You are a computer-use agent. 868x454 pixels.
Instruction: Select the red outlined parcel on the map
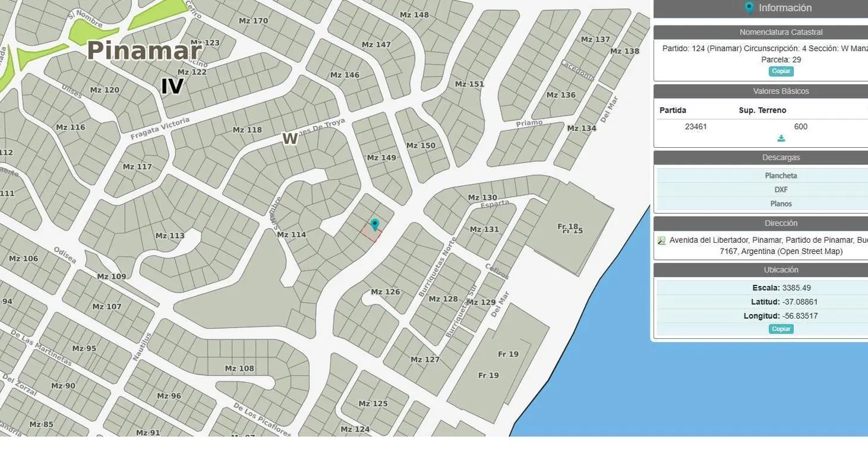tap(371, 233)
